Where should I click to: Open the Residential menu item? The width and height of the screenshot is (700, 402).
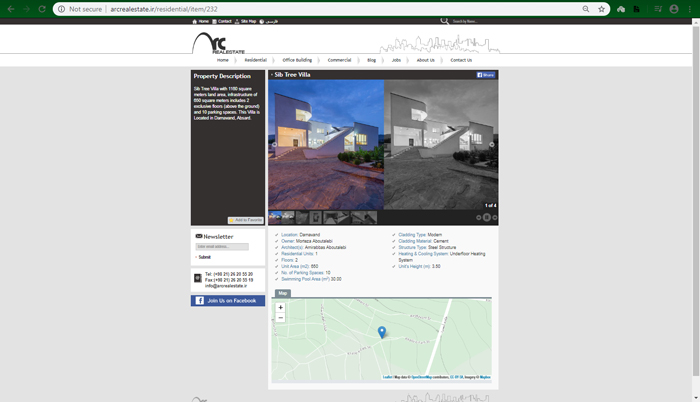[x=255, y=60]
